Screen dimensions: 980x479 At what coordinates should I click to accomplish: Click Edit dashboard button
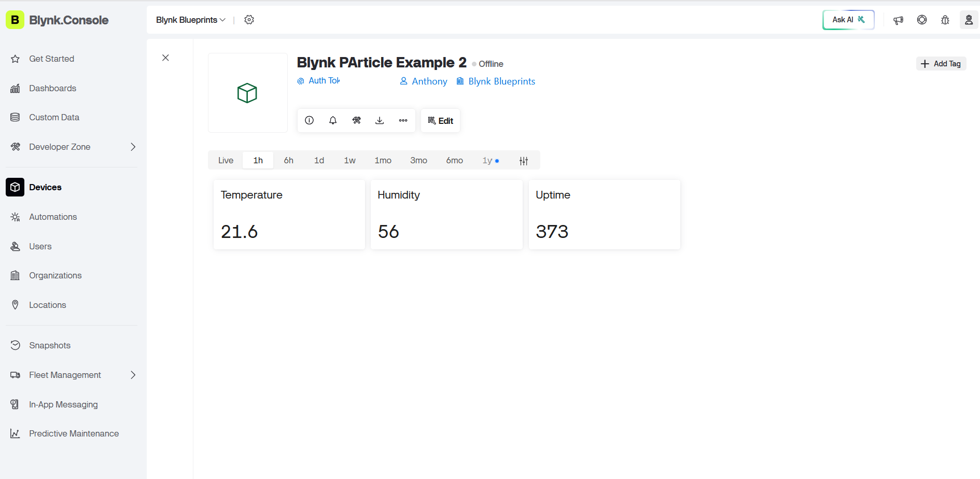pos(440,121)
